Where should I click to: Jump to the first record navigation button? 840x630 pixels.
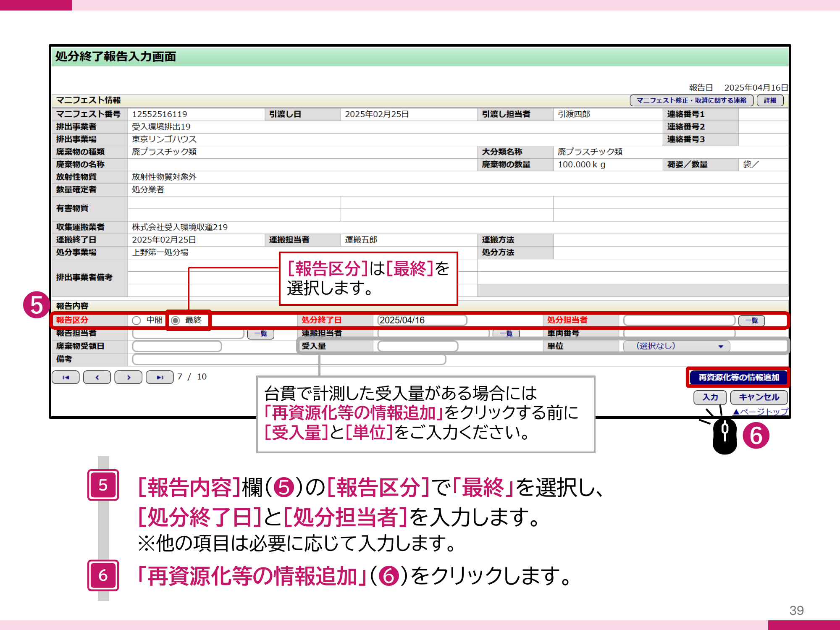66,377
